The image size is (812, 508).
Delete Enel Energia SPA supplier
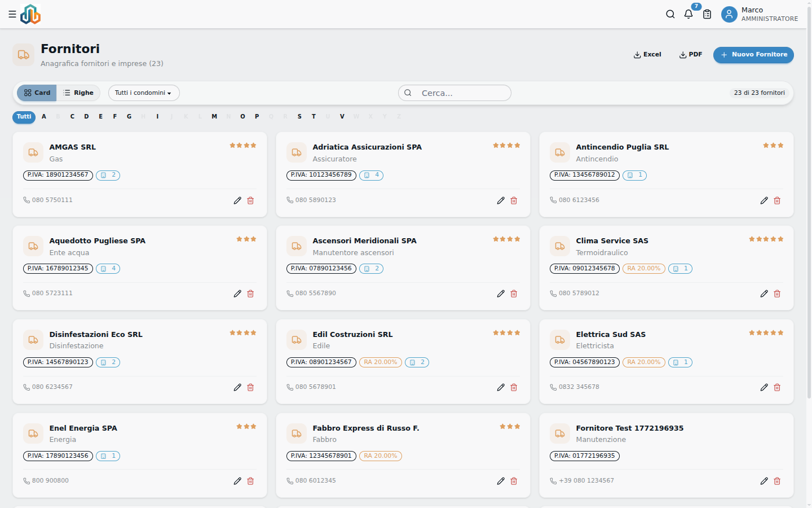250,481
